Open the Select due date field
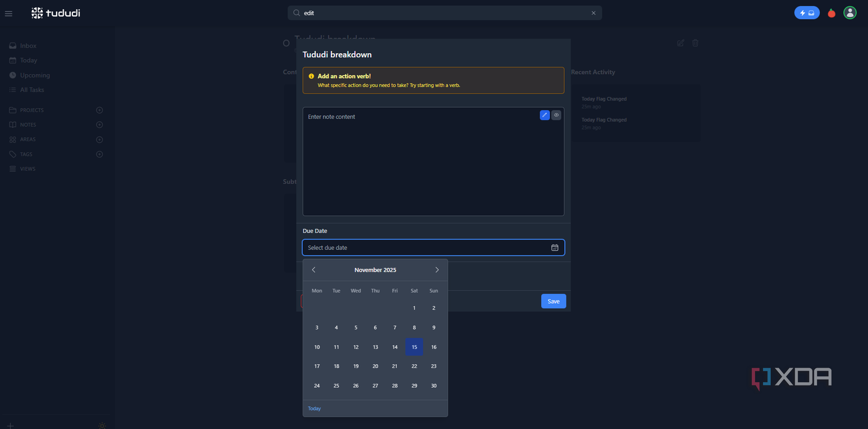868x429 pixels. (433, 248)
